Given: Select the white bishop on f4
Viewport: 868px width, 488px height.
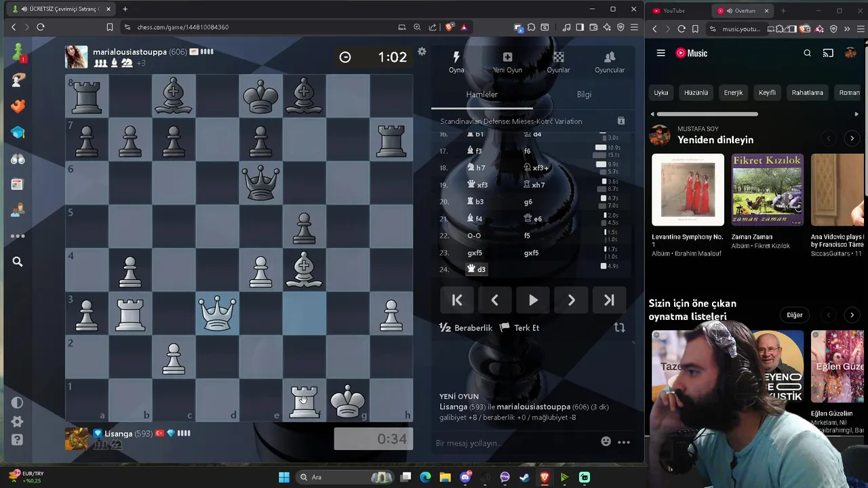Looking at the screenshot, I should tap(304, 270).
